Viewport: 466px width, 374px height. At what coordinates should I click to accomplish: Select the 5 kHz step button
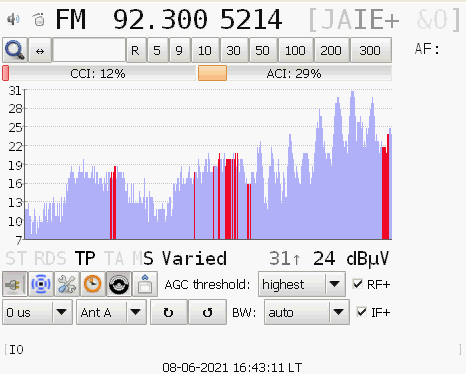click(157, 50)
